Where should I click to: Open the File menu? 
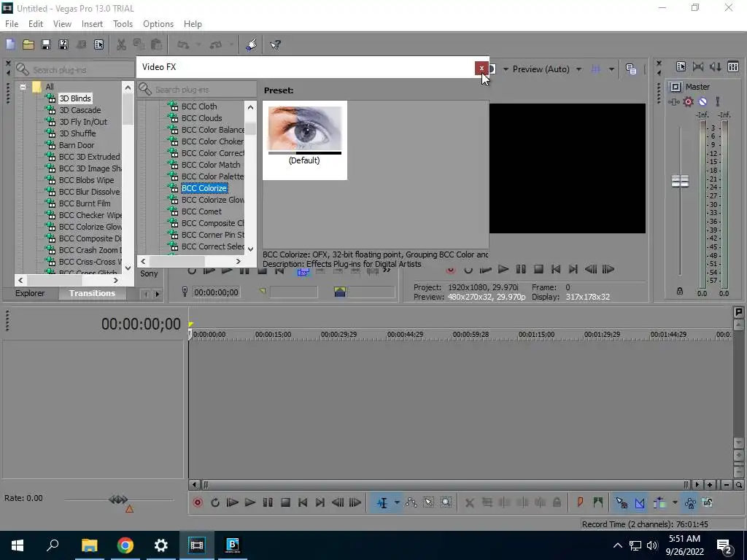click(x=12, y=24)
